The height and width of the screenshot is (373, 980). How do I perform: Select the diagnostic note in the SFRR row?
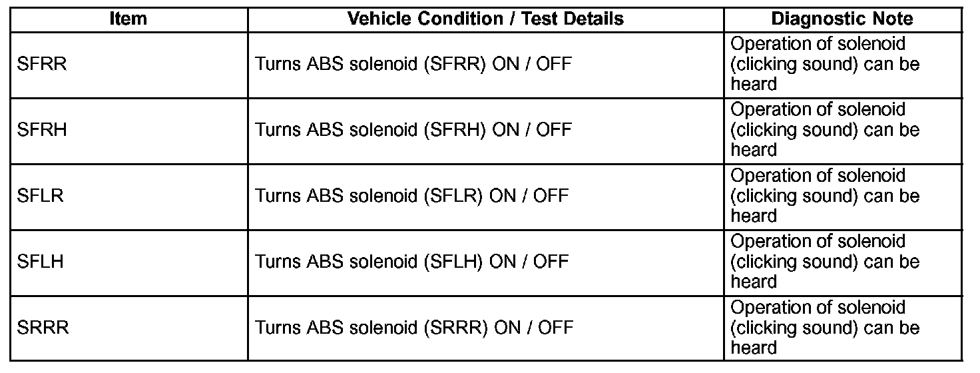click(x=825, y=64)
